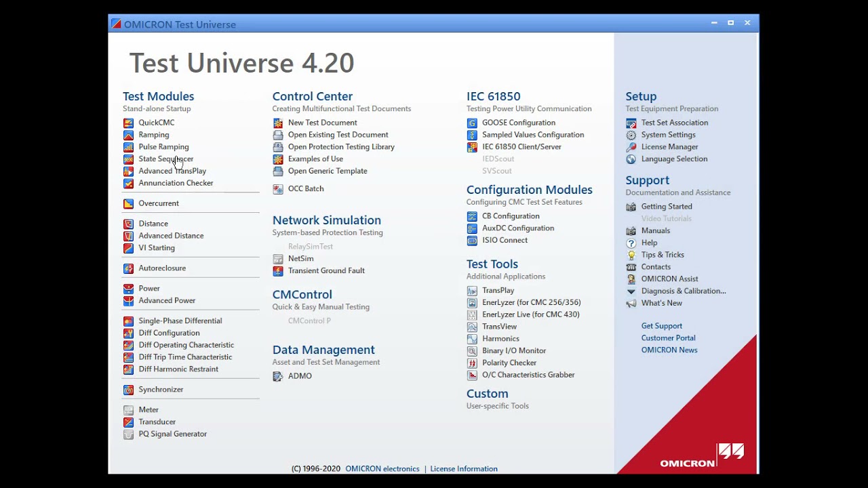This screenshot has height=488, width=868.
Task: Start Diff Operating Characteristic module
Action: (x=186, y=345)
